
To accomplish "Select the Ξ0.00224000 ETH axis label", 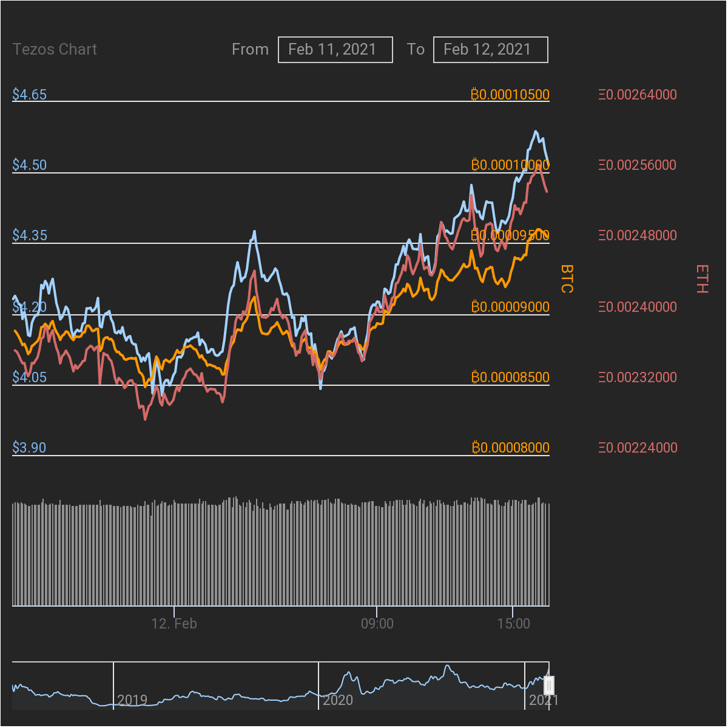I will [x=638, y=448].
